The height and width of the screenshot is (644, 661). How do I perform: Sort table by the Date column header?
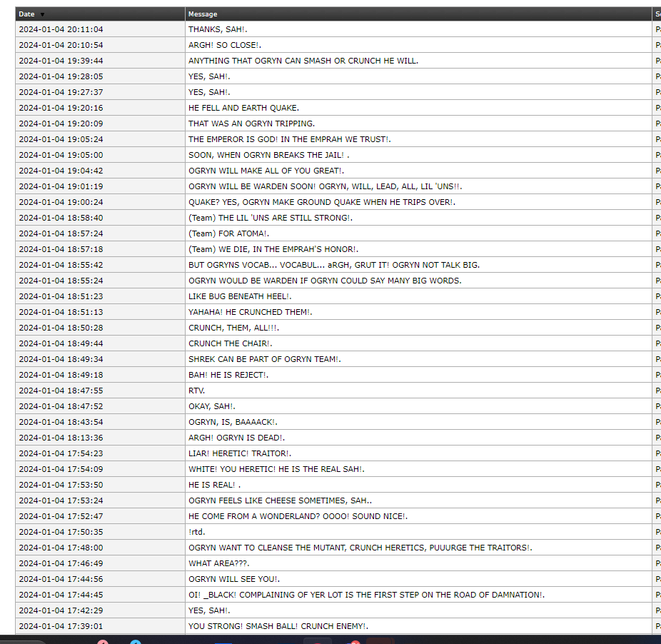26,14
